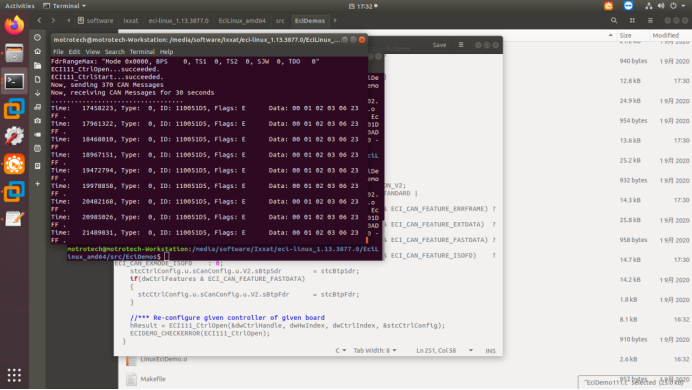This screenshot has height=390, width=692.
Task: Open the Search menu in Terminal
Action: click(x=115, y=52)
